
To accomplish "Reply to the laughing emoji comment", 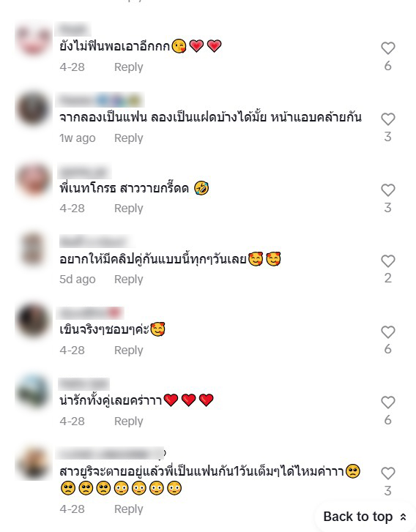I will [x=128, y=209].
